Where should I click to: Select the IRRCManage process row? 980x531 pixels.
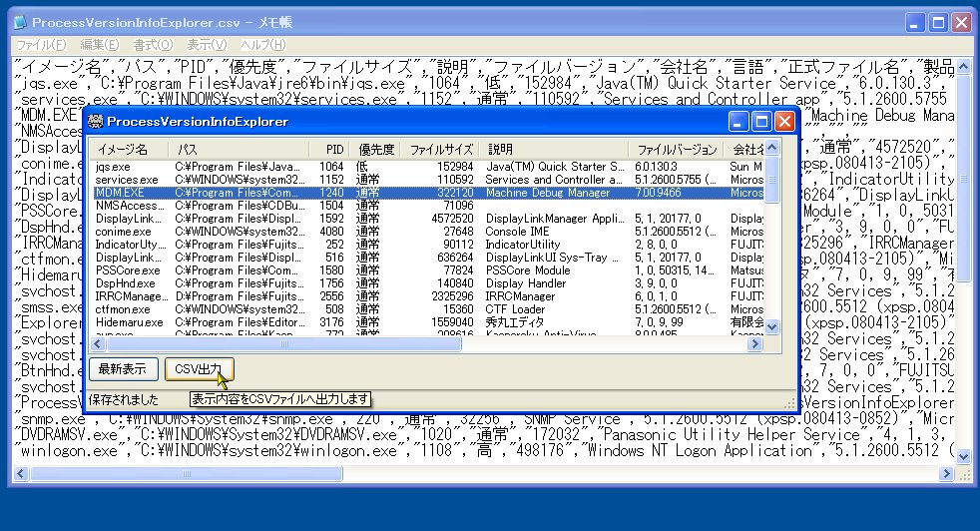[x=428, y=295]
